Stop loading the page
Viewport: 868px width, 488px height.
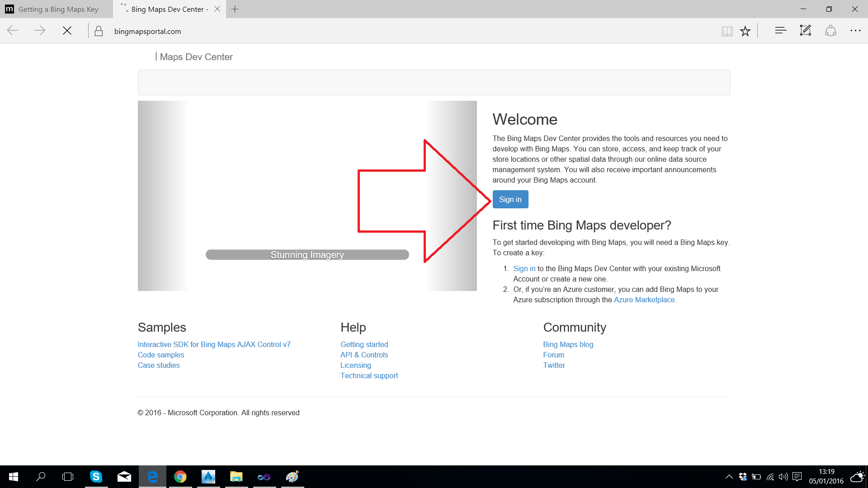(x=67, y=31)
